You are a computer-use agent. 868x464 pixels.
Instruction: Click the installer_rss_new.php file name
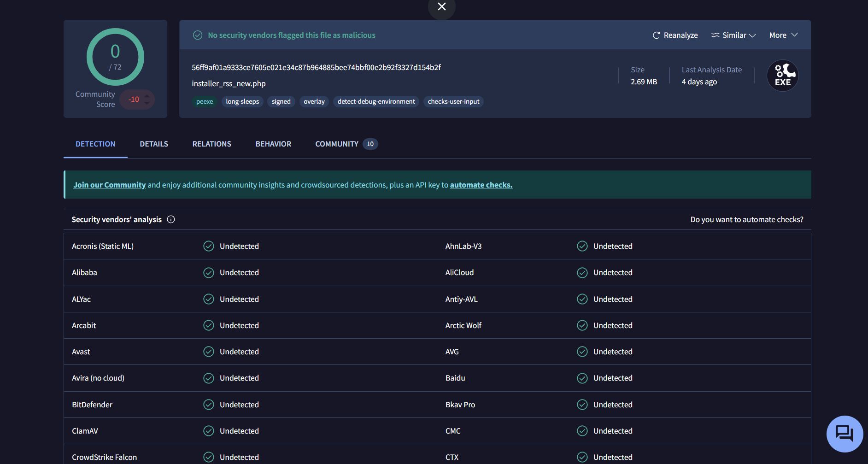(229, 83)
